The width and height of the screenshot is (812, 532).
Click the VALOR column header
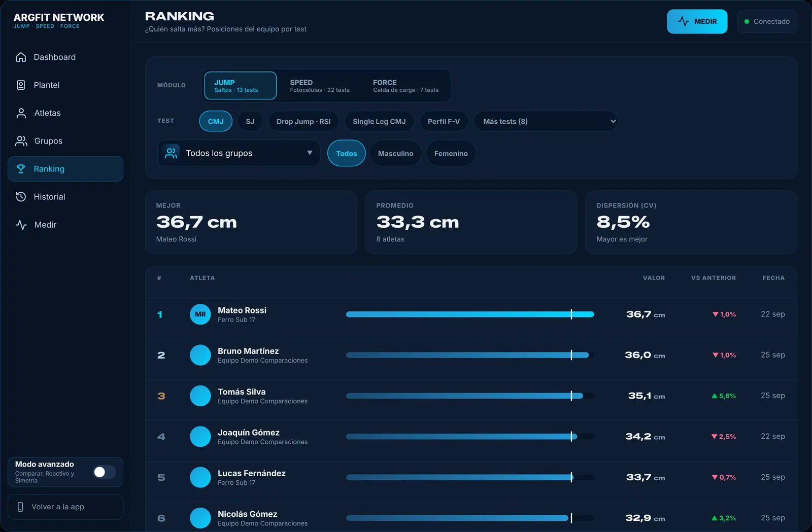click(x=654, y=278)
